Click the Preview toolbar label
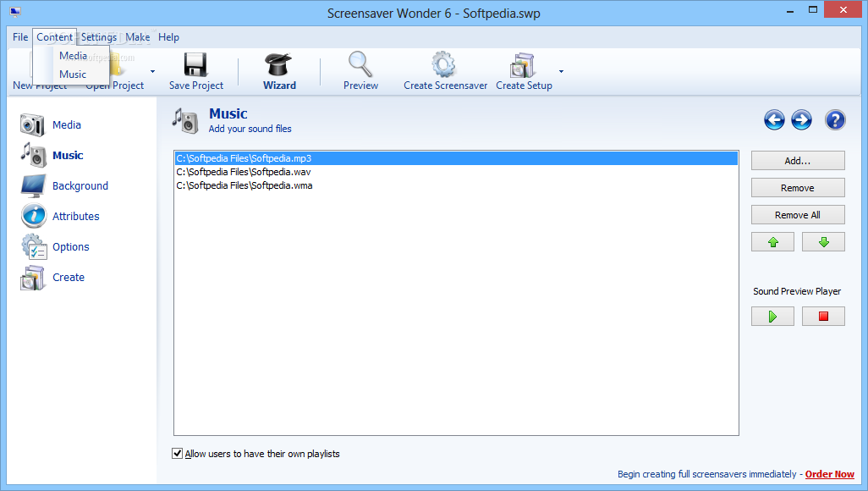868x491 pixels. pos(361,86)
